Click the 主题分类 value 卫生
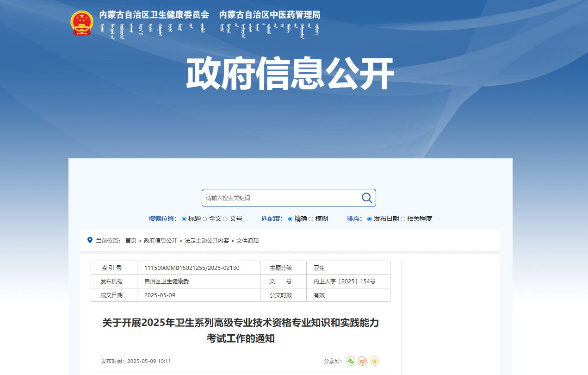Screen dimensions: 588x375 click(319, 268)
